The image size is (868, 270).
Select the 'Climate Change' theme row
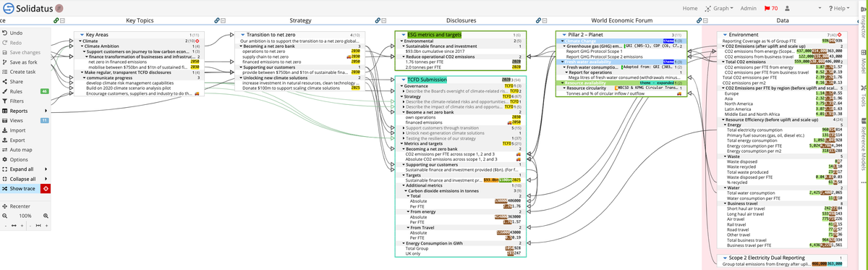pos(621,41)
